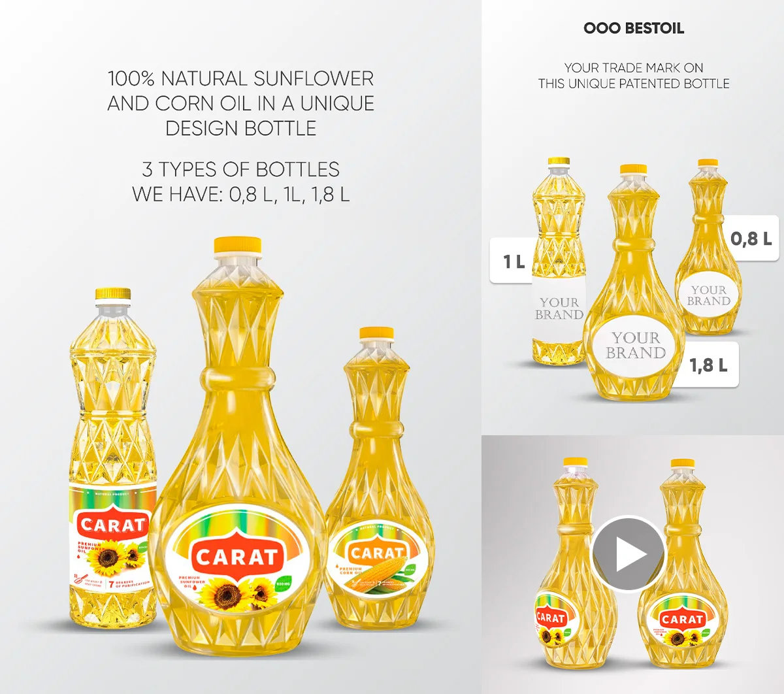784x694 pixels.
Task: Click the YOUR BRAND oval on 0,8 L bottle
Action: point(708,295)
